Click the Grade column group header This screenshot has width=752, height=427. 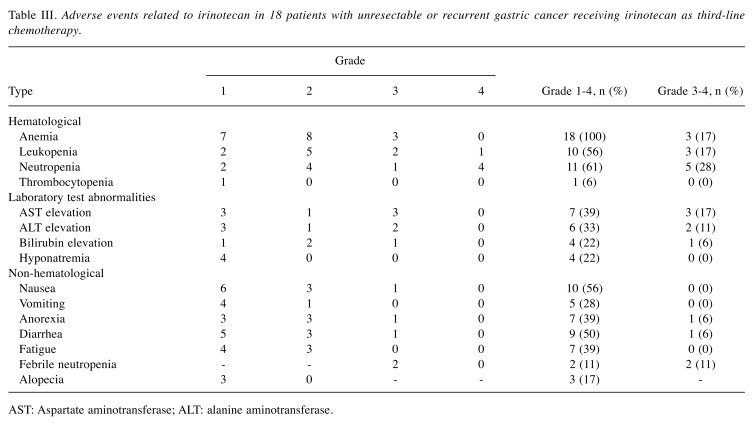point(350,60)
